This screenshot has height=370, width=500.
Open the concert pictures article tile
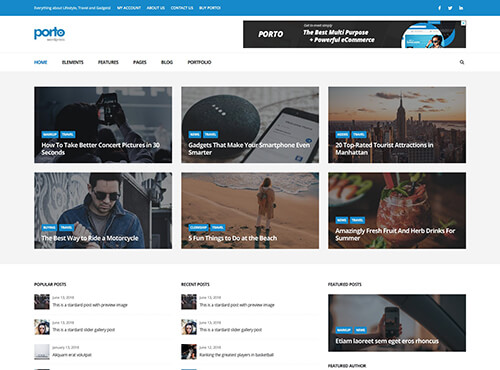click(x=103, y=125)
